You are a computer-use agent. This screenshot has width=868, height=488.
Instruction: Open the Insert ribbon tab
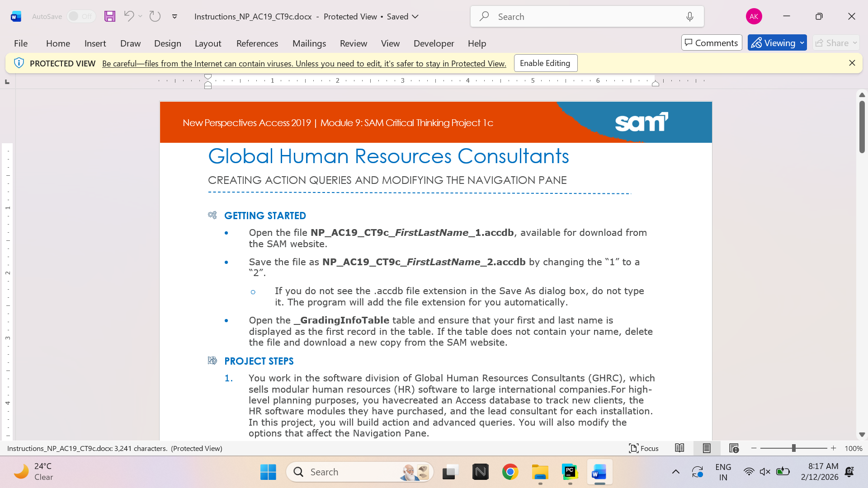coord(95,43)
